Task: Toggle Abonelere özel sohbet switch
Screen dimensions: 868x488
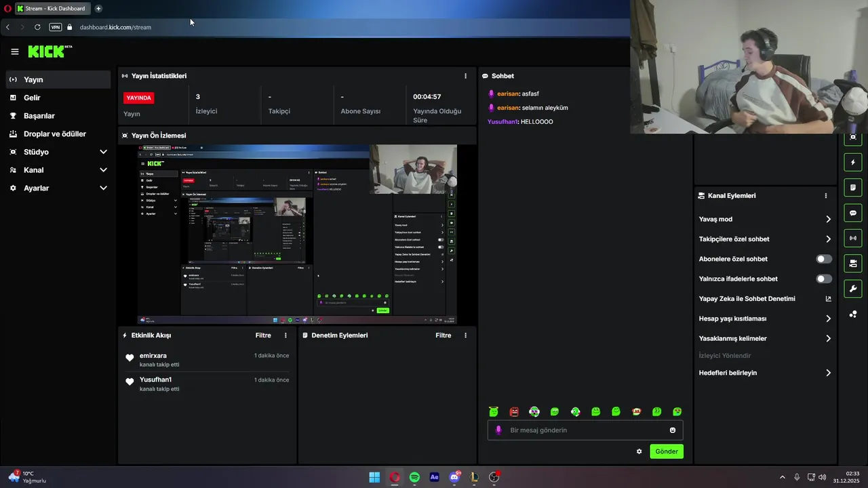Action: [824, 259]
